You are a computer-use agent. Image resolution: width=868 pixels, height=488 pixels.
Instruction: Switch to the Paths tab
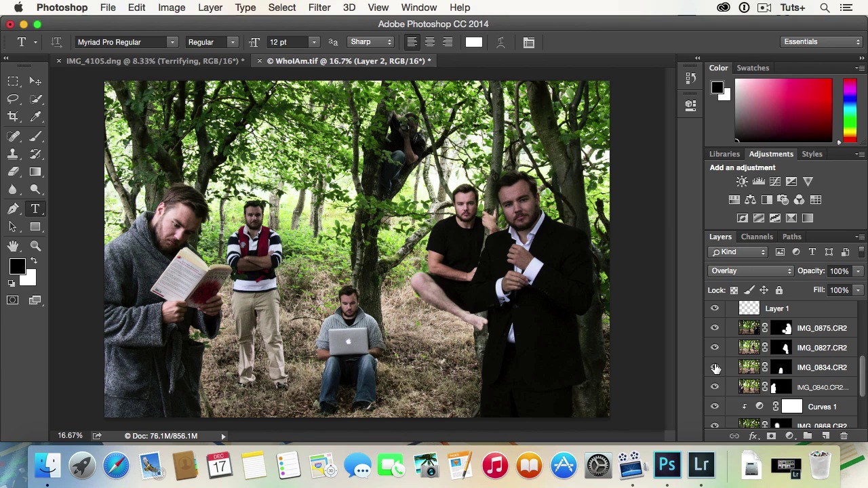tap(792, 237)
